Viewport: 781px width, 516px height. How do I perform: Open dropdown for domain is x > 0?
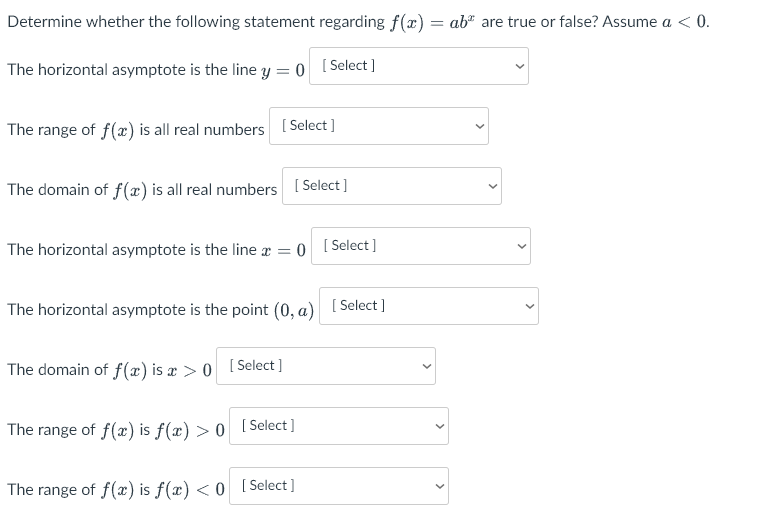[326, 366]
